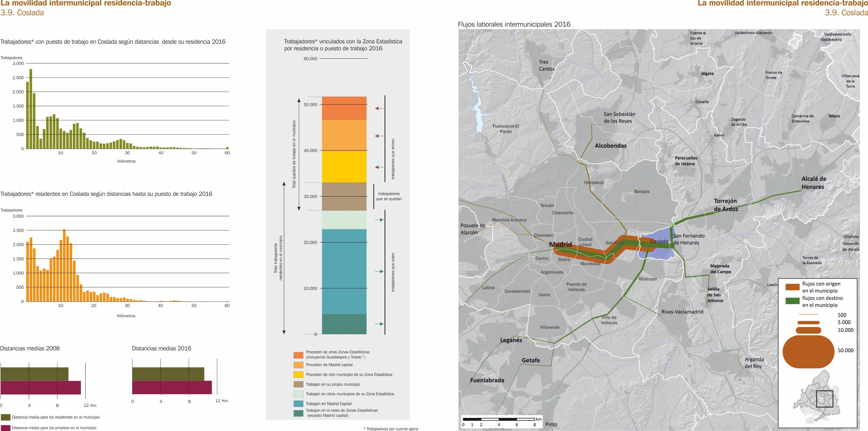Click the 'Barajas' district label
This screenshot has width=868, height=431.
click(x=642, y=191)
